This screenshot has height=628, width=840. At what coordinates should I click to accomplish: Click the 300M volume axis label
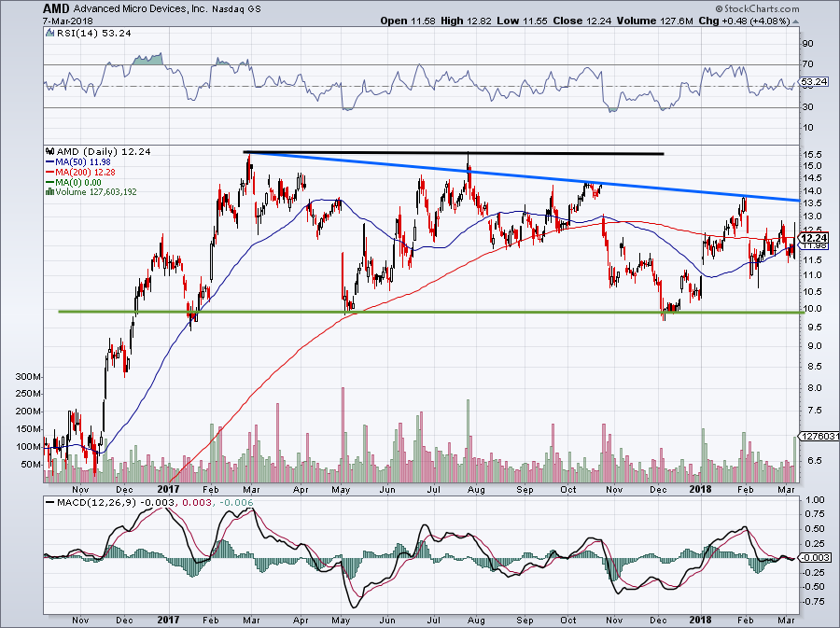tap(28, 377)
